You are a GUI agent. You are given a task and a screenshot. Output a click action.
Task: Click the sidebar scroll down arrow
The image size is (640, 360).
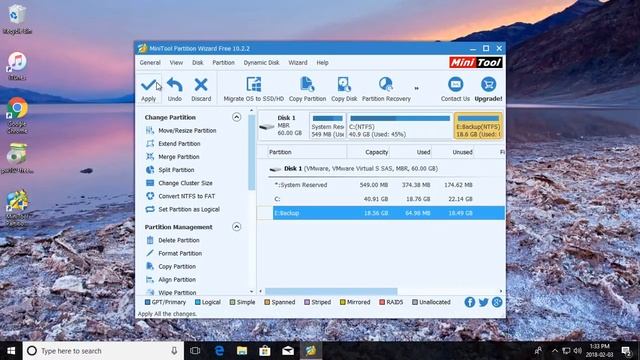point(251,291)
